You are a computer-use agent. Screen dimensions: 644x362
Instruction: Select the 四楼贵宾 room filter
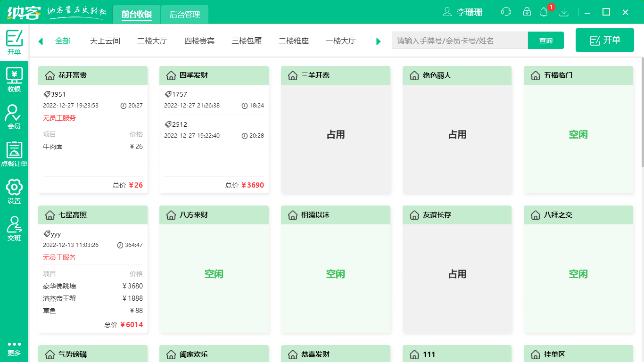point(199,41)
